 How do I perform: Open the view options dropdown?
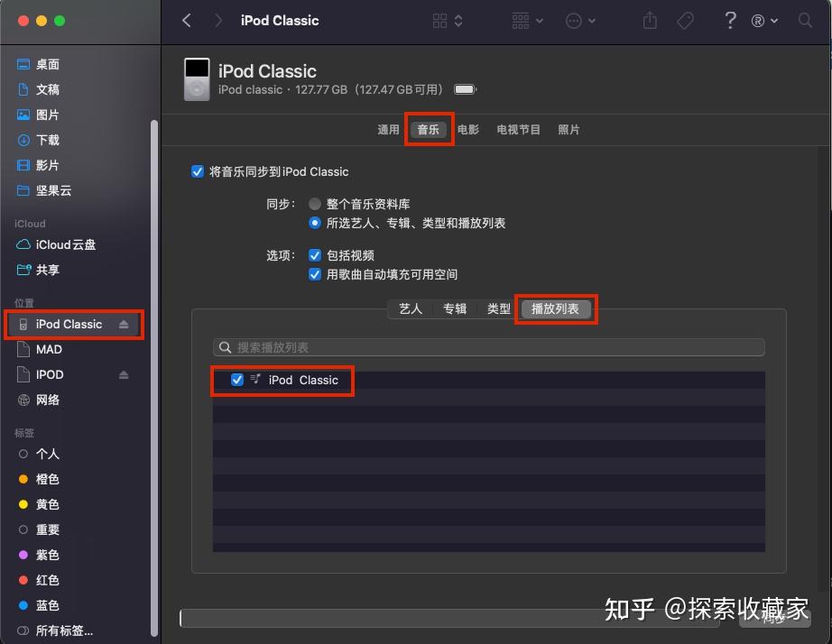pos(447,20)
